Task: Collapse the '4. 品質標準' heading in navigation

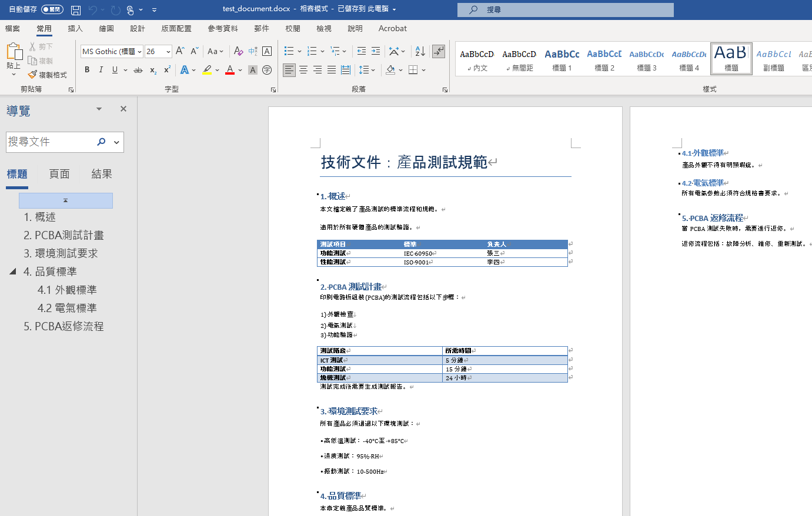Action: [13, 272]
